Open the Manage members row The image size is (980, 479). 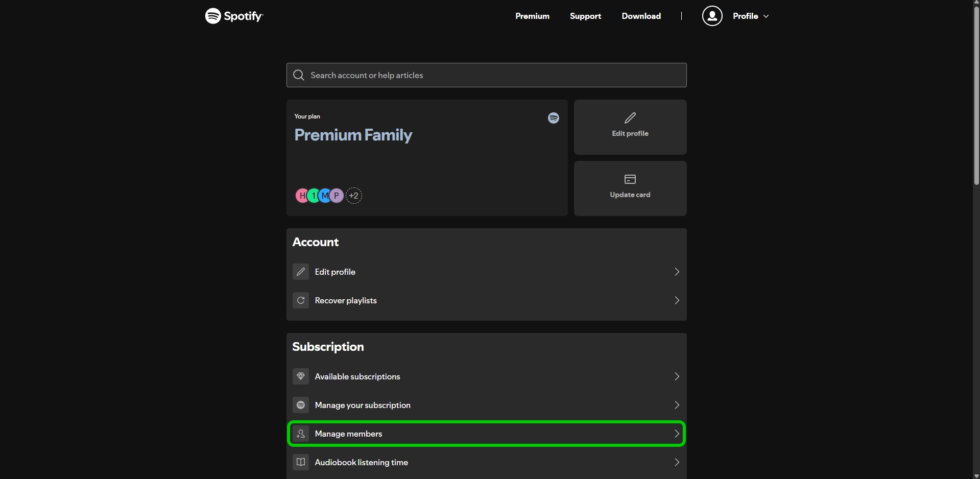point(486,434)
